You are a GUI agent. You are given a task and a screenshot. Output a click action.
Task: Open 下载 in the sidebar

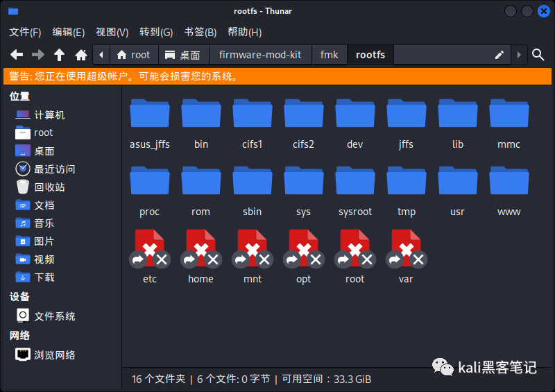(x=35, y=278)
